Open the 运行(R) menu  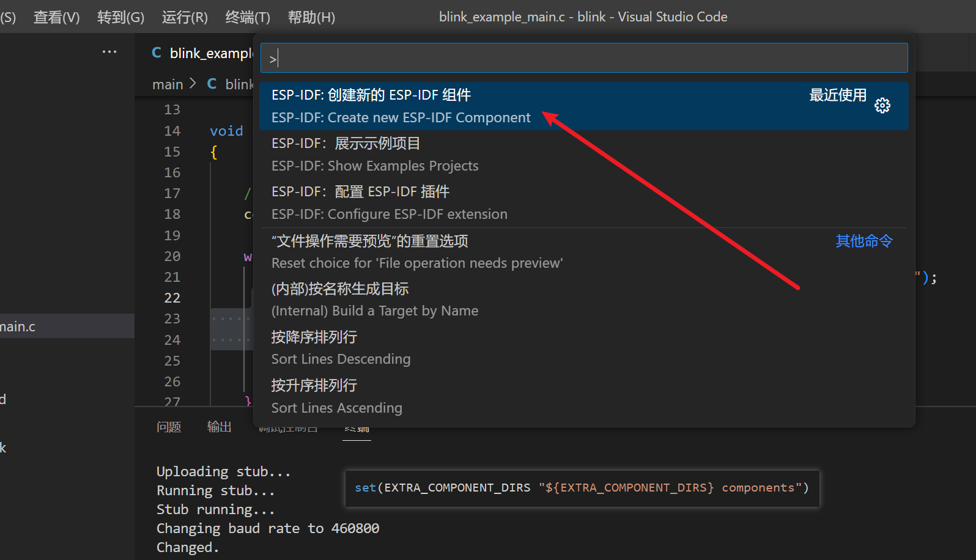point(185,17)
